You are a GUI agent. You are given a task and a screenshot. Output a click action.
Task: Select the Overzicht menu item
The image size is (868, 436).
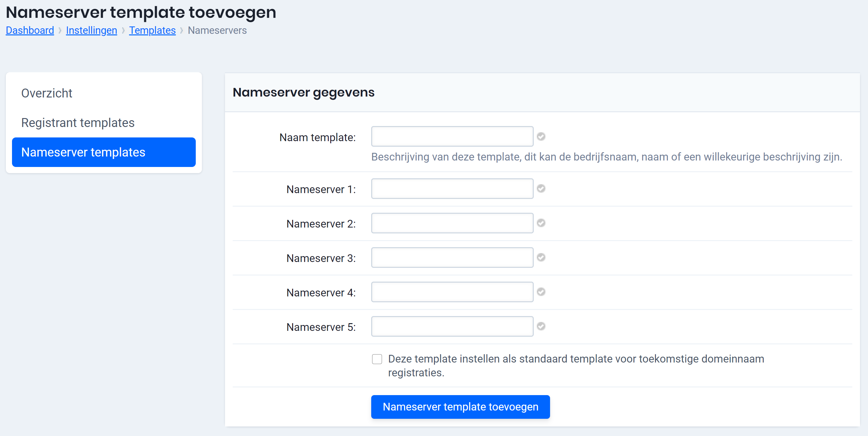pos(47,93)
